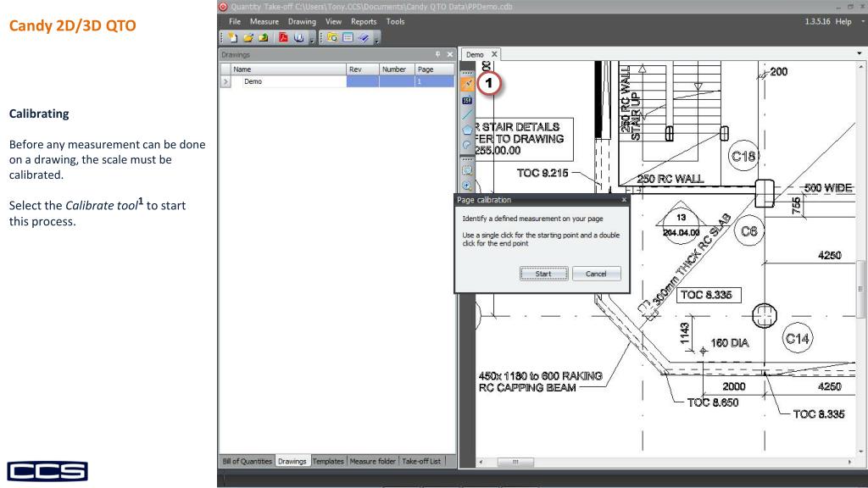Viewport: 868px width, 488px height.
Task: Click the red PDF toolbar icon
Action: click(283, 37)
